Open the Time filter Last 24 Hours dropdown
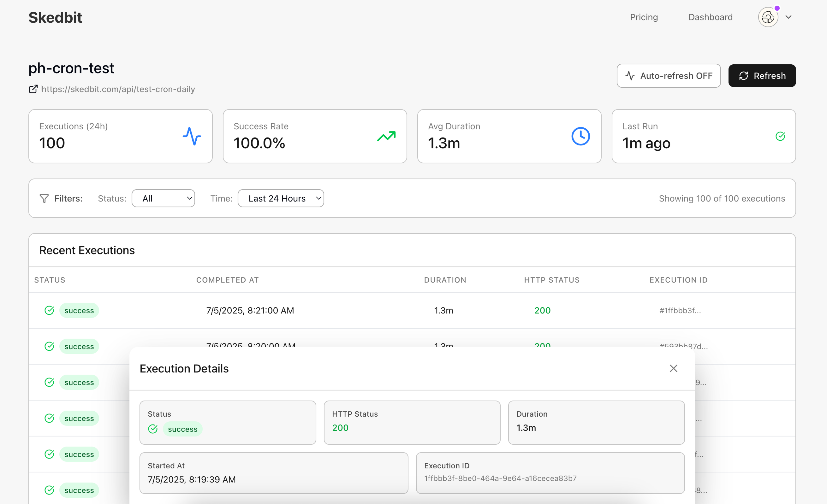 tap(281, 198)
